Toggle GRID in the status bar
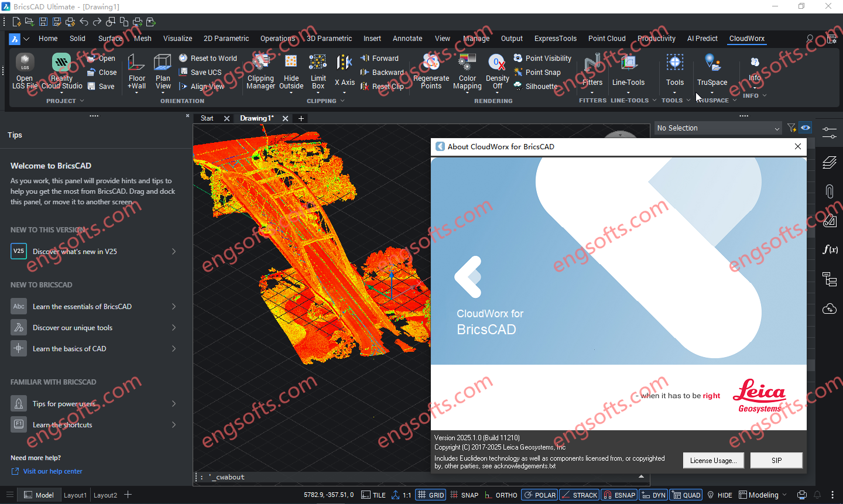 (x=431, y=495)
